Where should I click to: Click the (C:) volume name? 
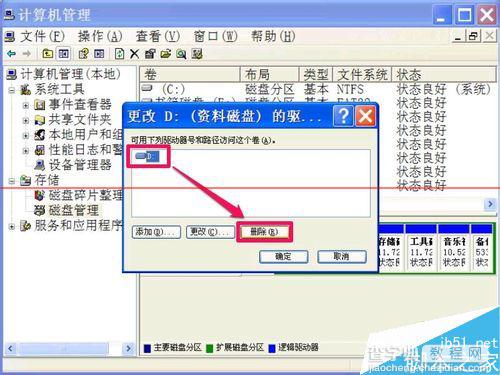click(x=173, y=89)
